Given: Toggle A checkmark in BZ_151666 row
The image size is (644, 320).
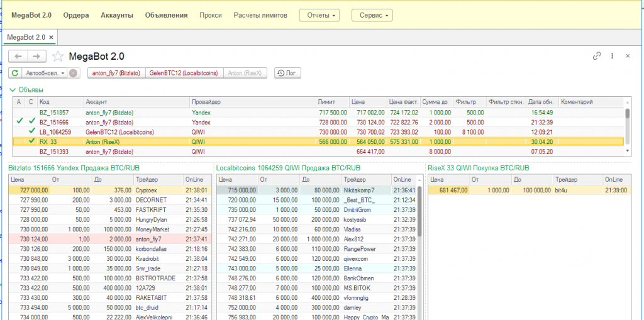Looking at the screenshot, I should [18, 121].
